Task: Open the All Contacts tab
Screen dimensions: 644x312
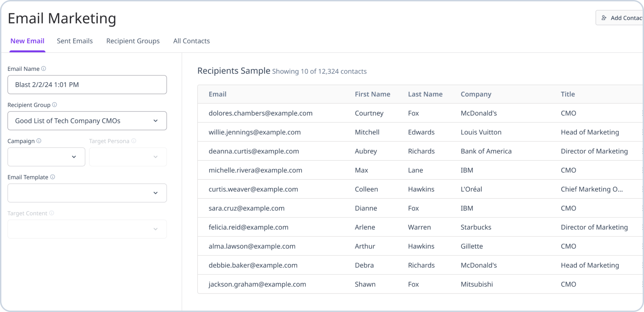Action: [x=191, y=41]
